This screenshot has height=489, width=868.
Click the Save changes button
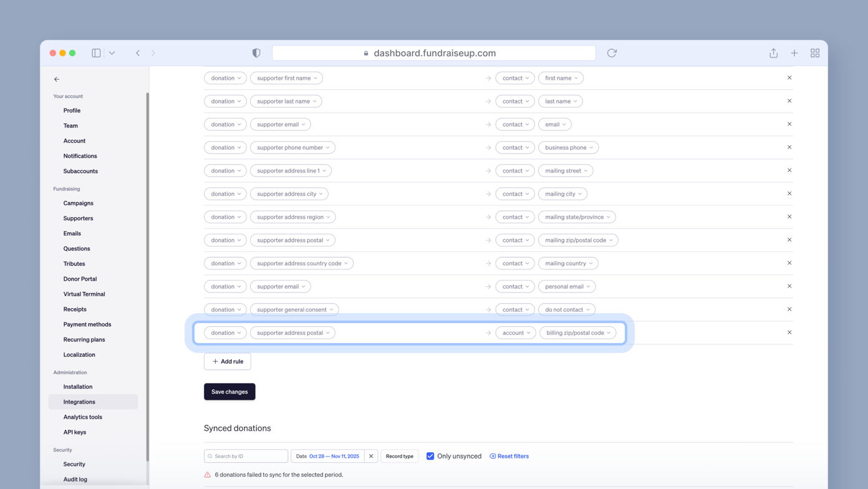coord(229,392)
